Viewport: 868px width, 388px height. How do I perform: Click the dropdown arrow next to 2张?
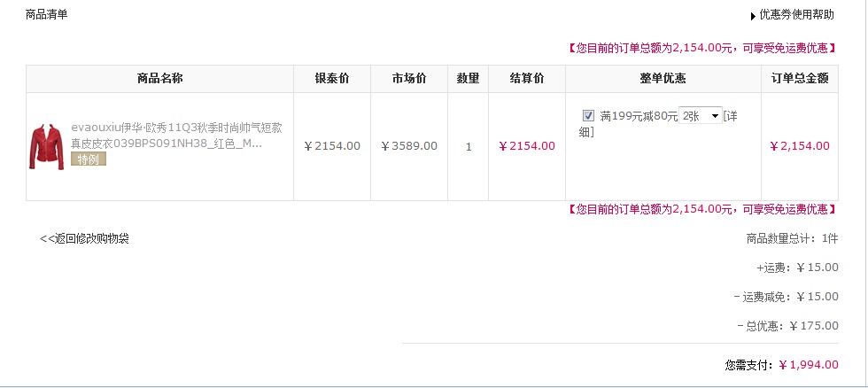[715, 116]
